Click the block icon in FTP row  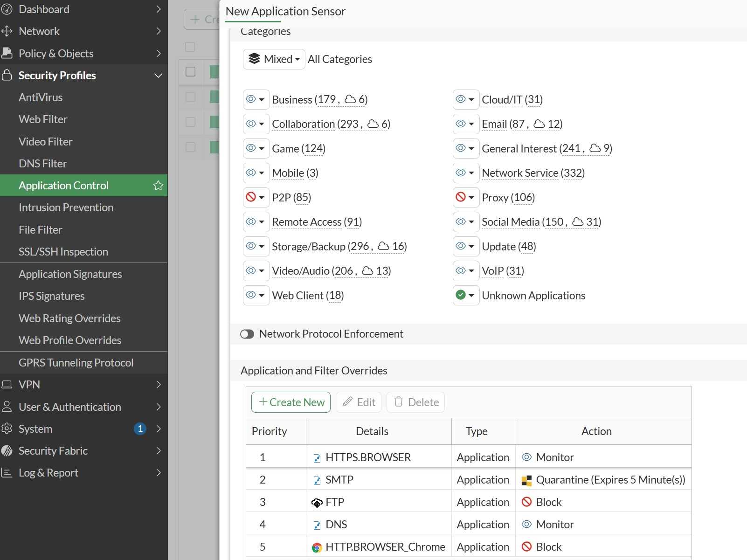(x=526, y=502)
